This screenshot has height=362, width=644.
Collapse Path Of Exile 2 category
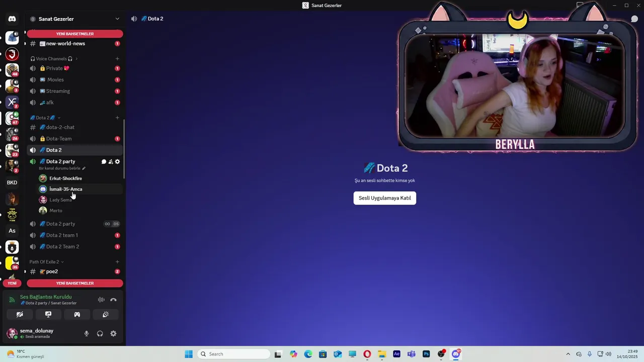(46, 262)
